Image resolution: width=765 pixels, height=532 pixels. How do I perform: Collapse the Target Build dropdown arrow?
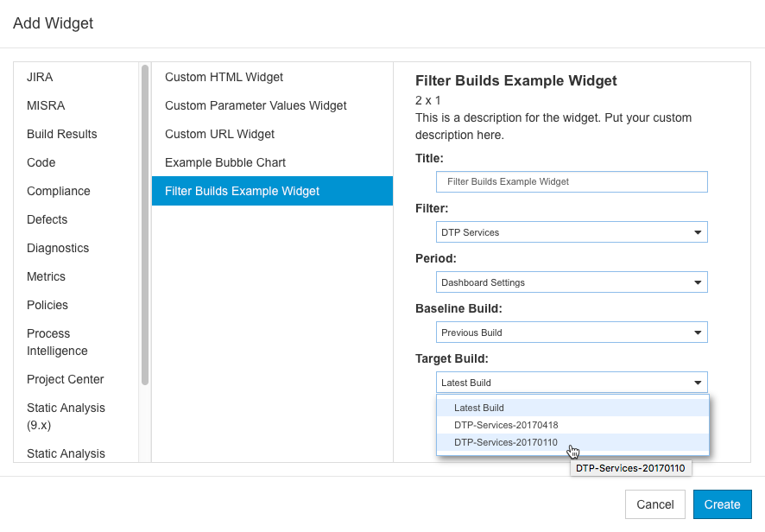698,383
